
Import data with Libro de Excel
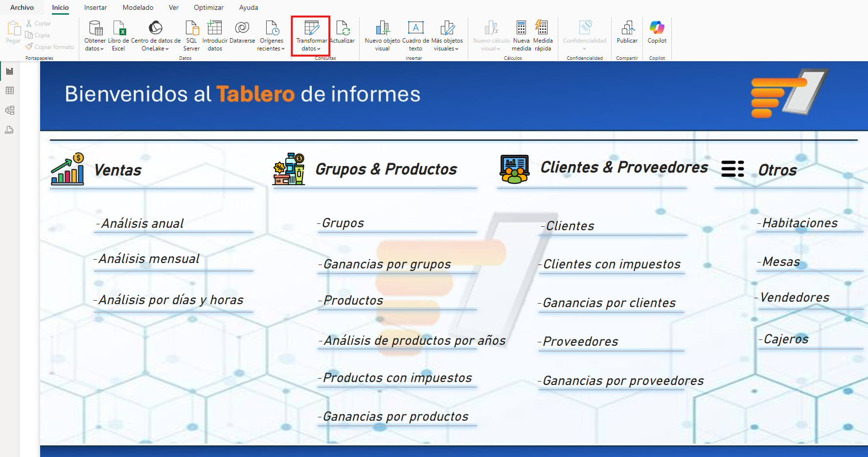tap(118, 35)
